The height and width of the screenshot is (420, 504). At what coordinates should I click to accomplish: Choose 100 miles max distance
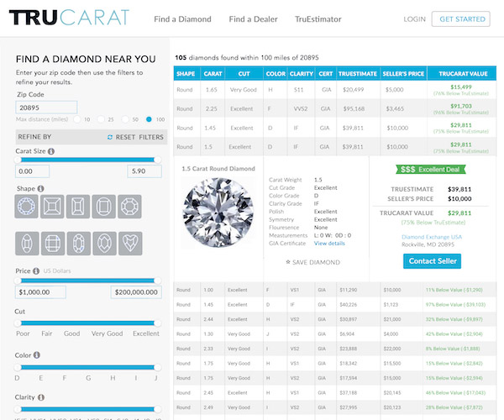(149, 119)
